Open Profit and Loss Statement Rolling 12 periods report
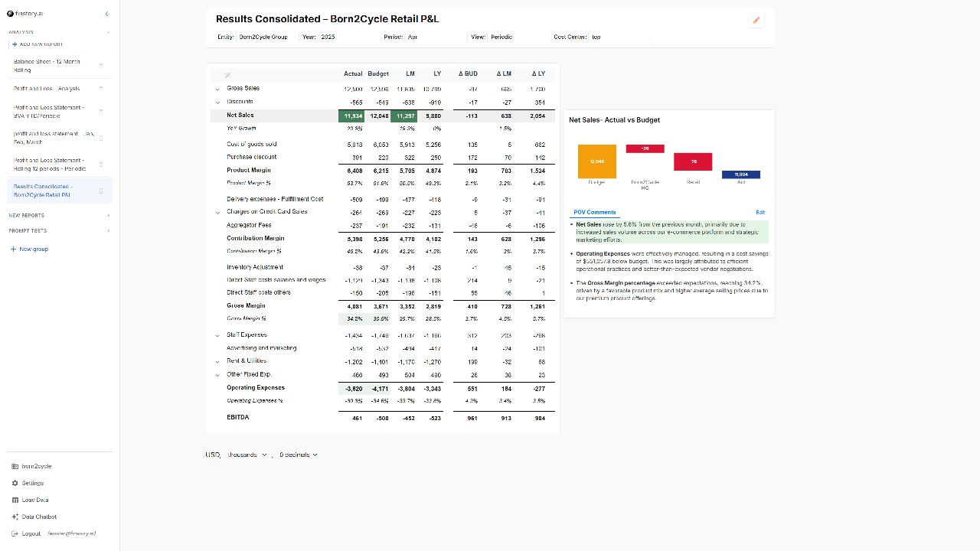 point(50,165)
